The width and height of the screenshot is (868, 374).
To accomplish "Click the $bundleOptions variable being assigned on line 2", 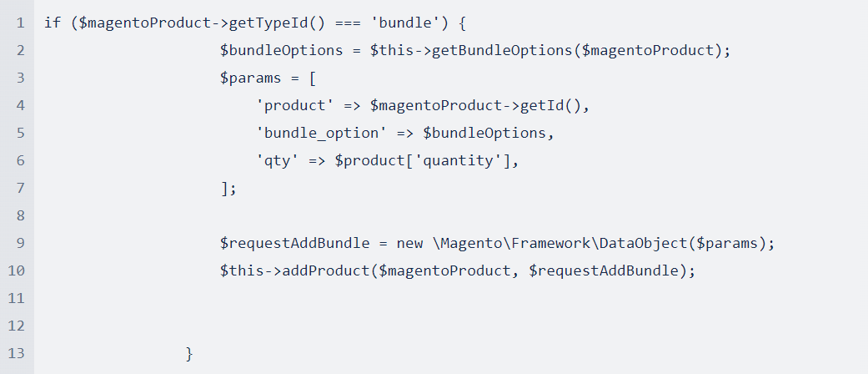I will click(282, 50).
